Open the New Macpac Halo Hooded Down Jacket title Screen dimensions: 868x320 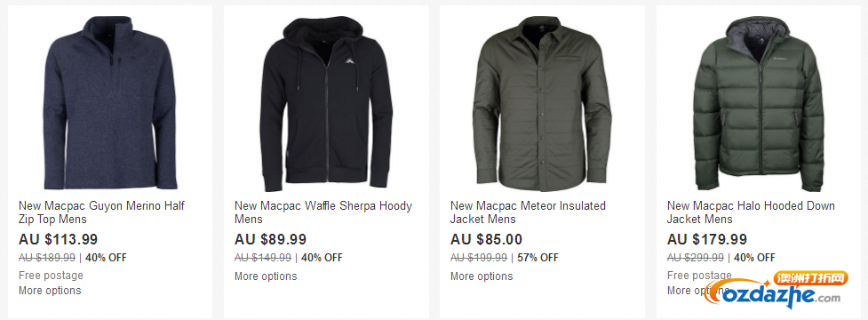(x=751, y=212)
